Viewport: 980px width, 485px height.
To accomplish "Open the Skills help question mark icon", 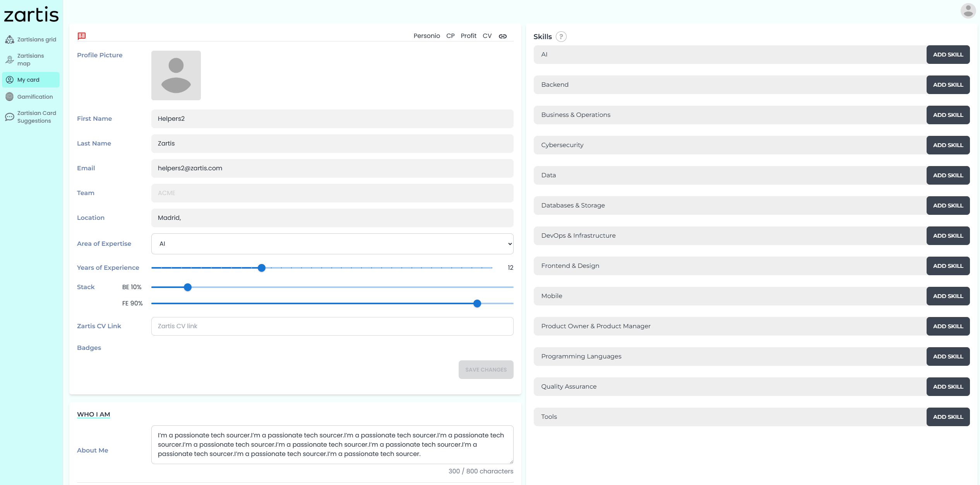I will pyautogui.click(x=561, y=36).
